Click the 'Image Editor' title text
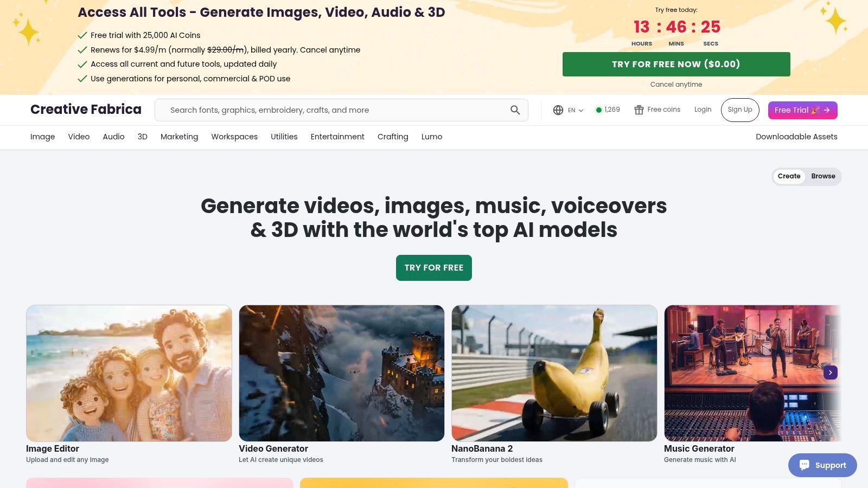Screen dimensions: 868x488 pos(53,448)
